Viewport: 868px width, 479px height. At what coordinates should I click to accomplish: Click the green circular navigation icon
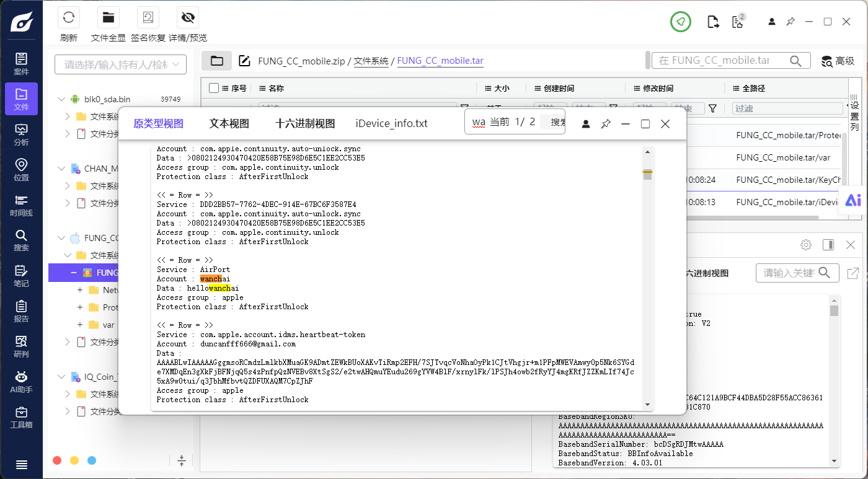pyautogui.click(x=681, y=22)
